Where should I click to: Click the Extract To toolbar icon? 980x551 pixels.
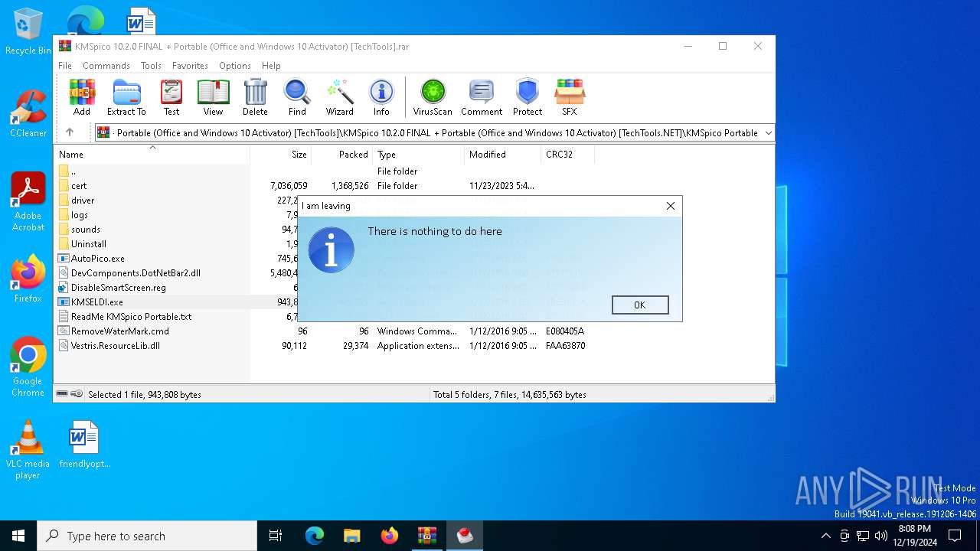[126, 97]
